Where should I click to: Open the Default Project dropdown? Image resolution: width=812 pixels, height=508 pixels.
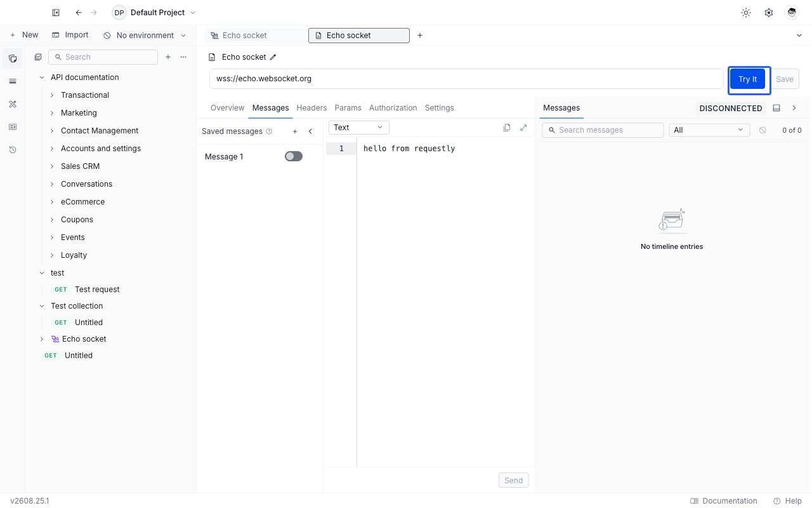pyautogui.click(x=154, y=13)
